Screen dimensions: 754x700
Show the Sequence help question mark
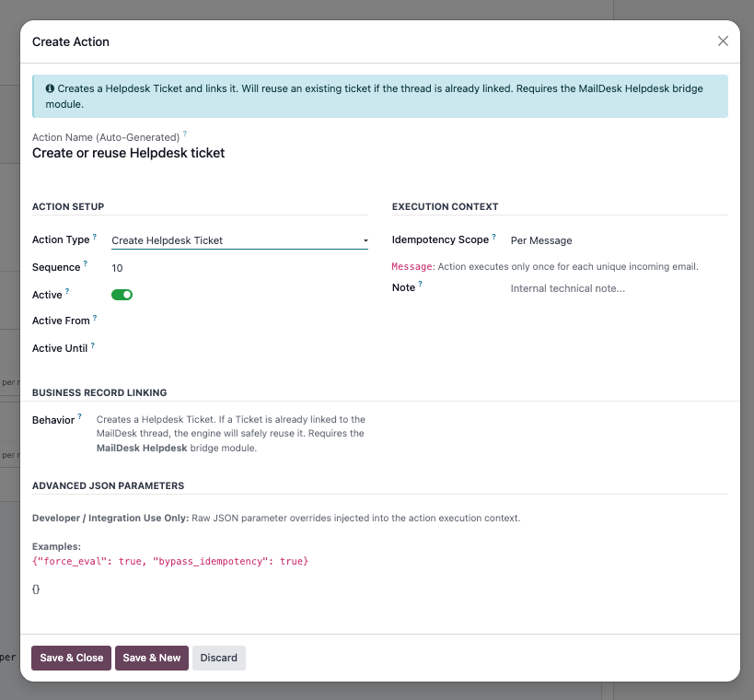pos(85,263)
